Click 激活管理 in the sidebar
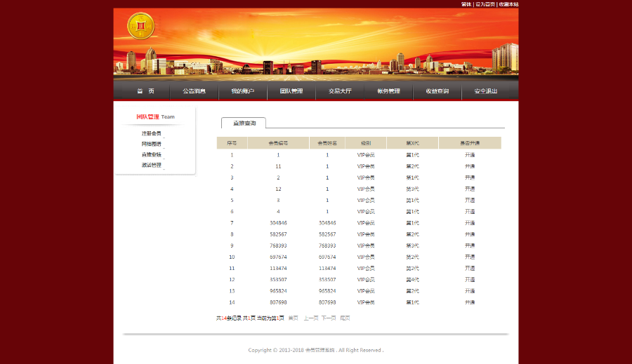The height and width of the screenshot is (364, 632). point(151,165)
